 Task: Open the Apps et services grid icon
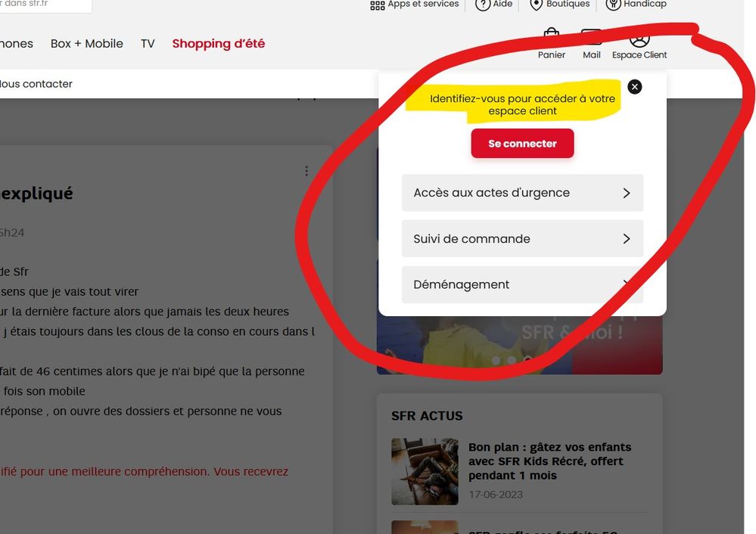tap(377, 5)
